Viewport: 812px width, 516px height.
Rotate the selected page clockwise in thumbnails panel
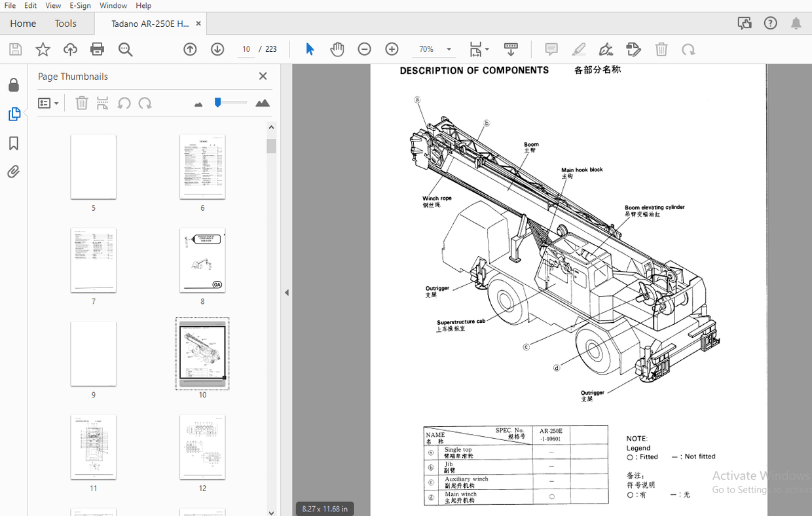tap(146, 103)
